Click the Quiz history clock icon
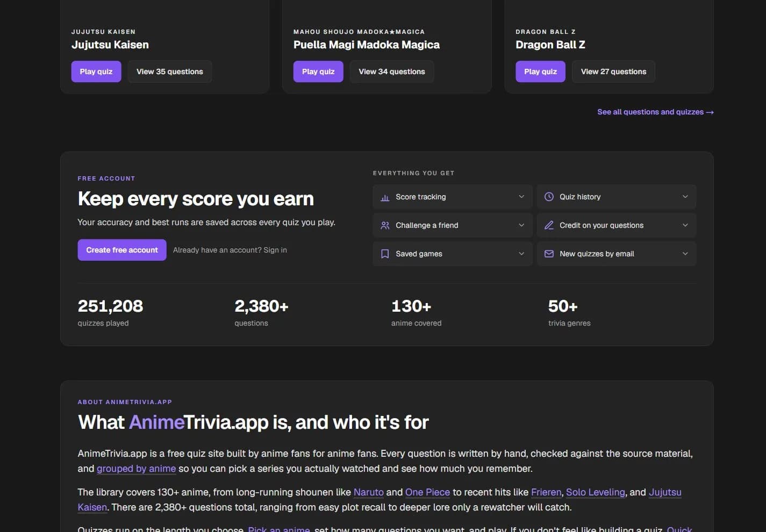Viewport: 766px width, 532px height. [x=549, y=197]
